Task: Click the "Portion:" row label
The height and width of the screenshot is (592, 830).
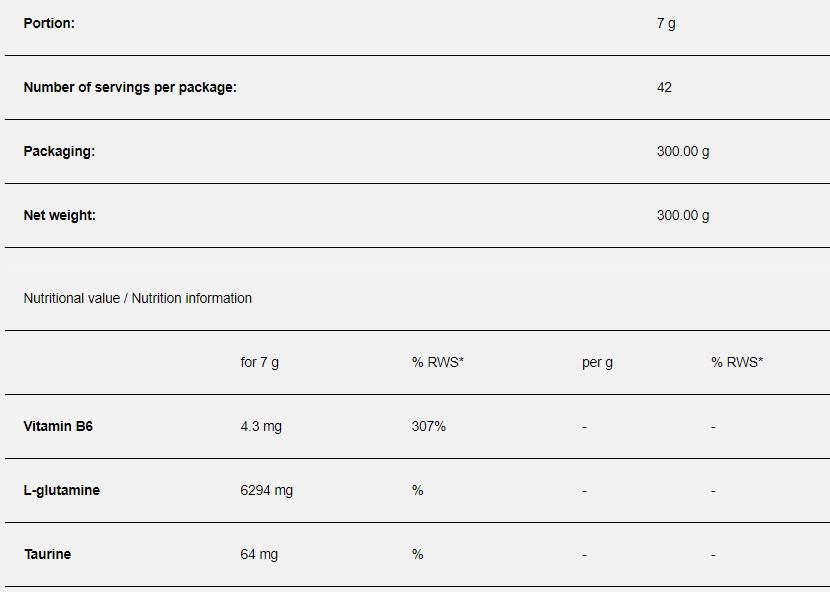Action: point(49,23)
